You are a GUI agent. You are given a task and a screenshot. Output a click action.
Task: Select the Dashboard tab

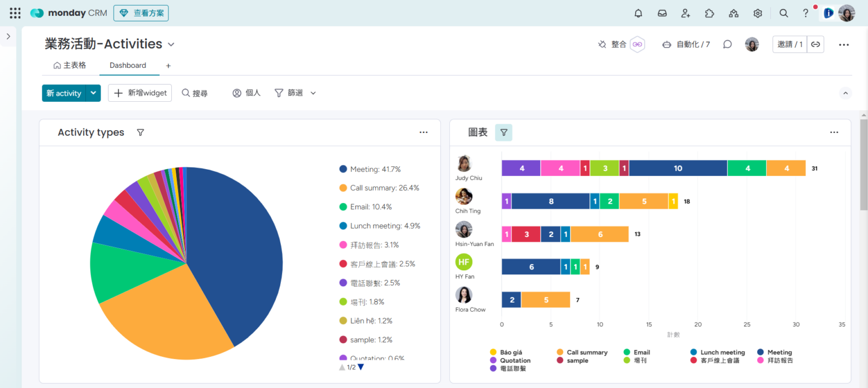(x=128, y=65)
